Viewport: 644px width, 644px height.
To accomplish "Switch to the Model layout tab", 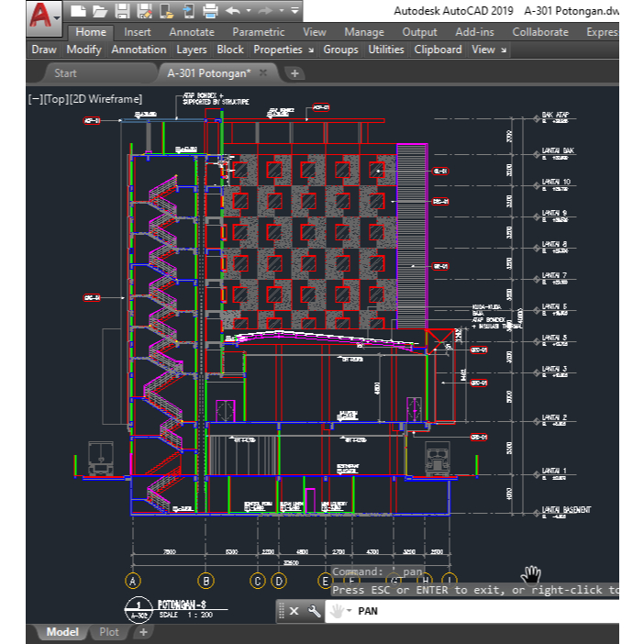I will click(62, 632).
